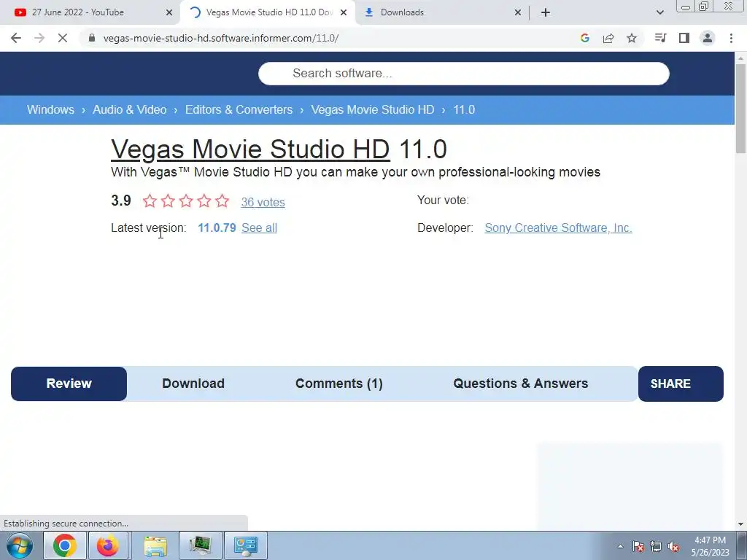Rate with the third star

186,201
